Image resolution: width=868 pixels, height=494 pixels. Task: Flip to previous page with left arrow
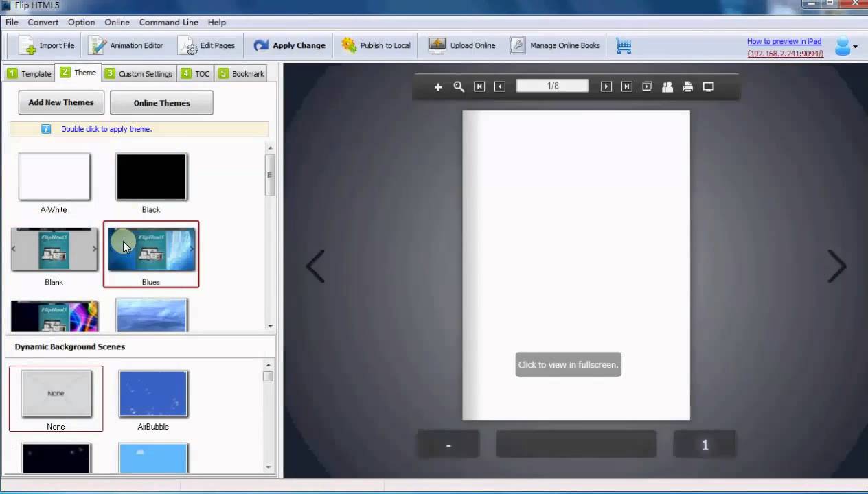(x=315, y=266)
